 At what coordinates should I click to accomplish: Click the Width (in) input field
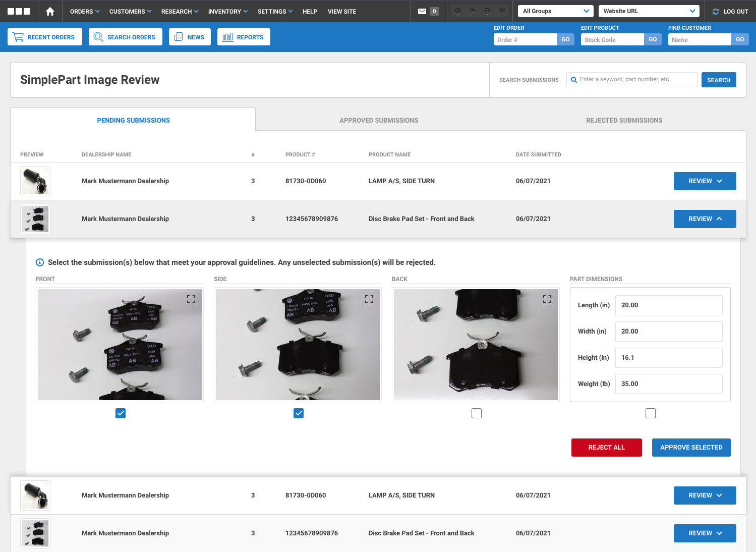(x=669, y=332)
